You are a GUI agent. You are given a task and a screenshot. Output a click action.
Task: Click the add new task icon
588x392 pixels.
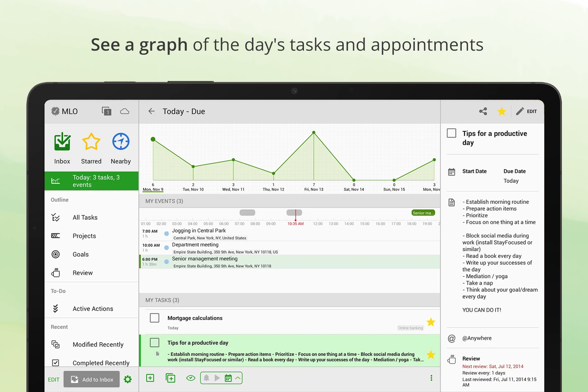[150, 378]
